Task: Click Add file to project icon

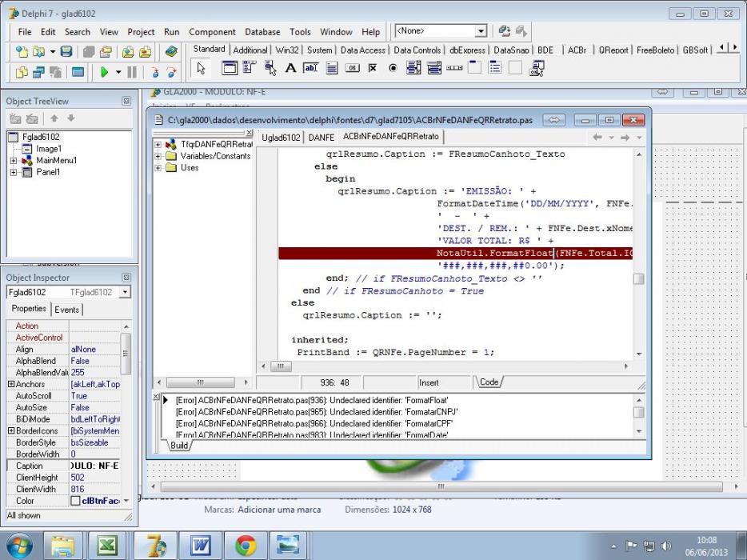Action: coord(127,51)
